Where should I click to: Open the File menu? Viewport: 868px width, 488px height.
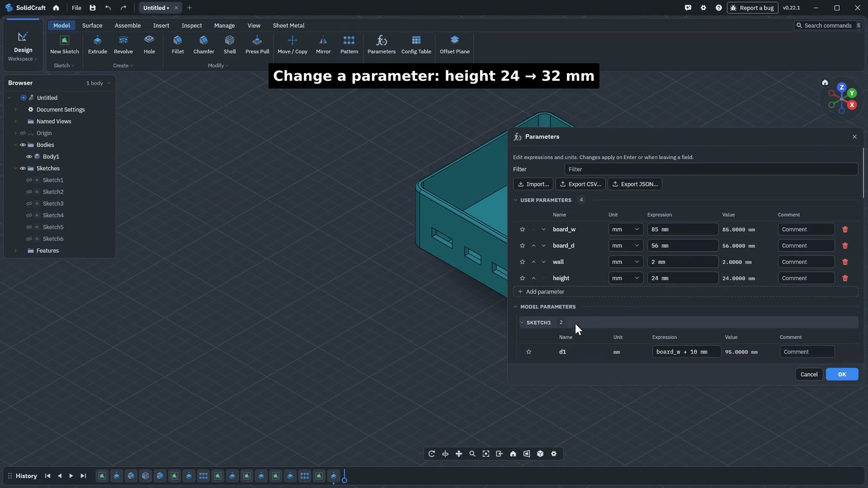pyautogui.click(x=76, y=8)
